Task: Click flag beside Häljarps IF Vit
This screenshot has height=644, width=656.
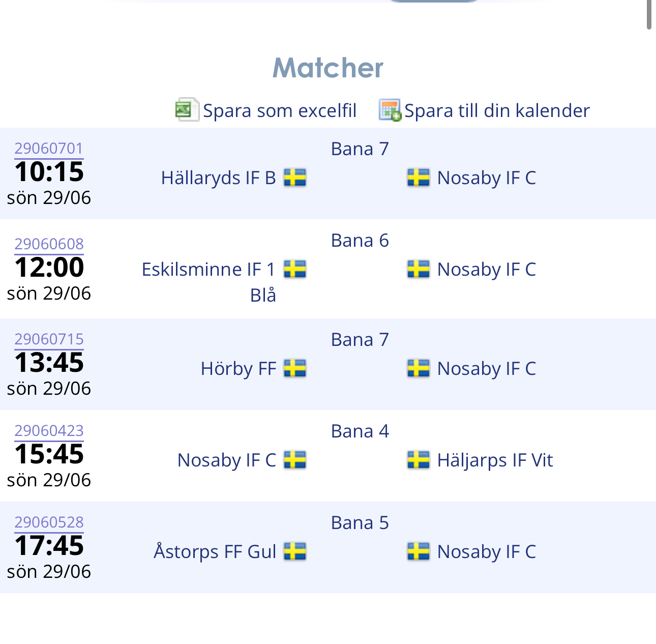Action: (x=419, y=460)
